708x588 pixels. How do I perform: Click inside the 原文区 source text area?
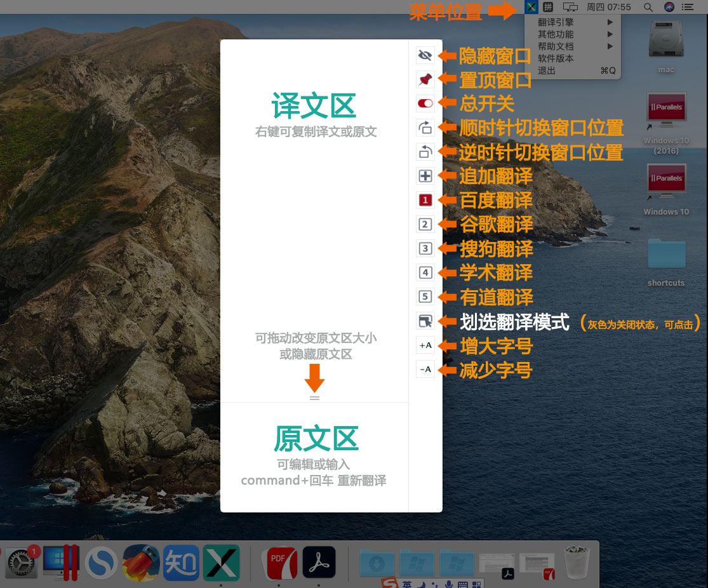pos(314,457)
